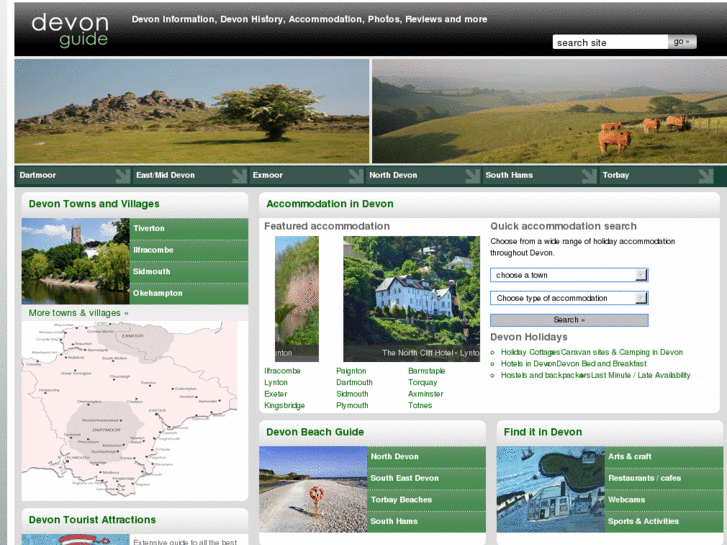Open Holiday Cottages link

[x=530, y=353]
